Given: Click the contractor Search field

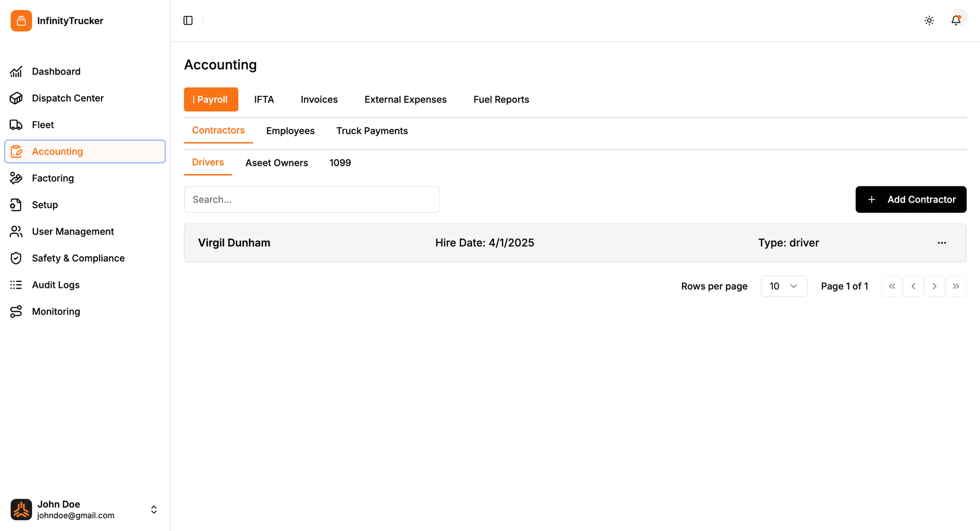Looking at the screenshot, I should (311, 200).
